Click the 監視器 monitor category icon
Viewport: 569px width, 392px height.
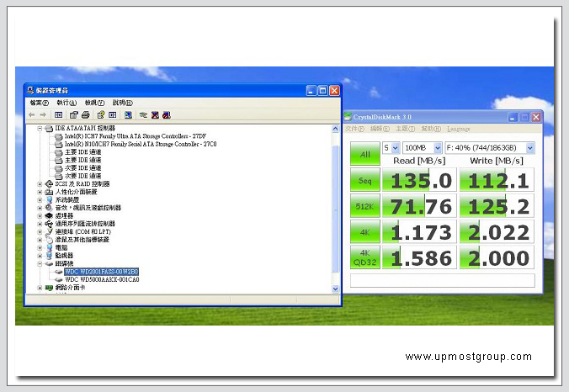coord(49,256)
